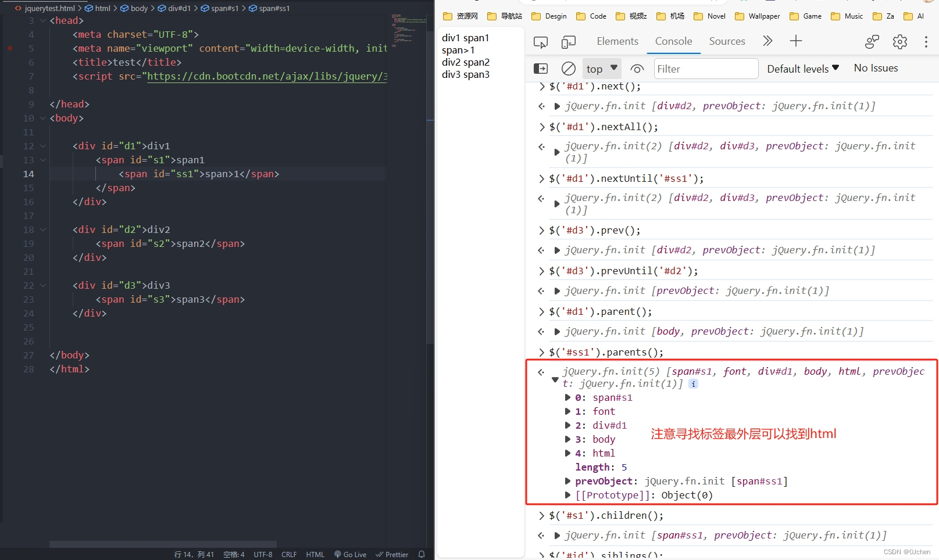Expand the 2: div#d1 entry
This screenshot has width=939, height=560.
coord(568,425)
